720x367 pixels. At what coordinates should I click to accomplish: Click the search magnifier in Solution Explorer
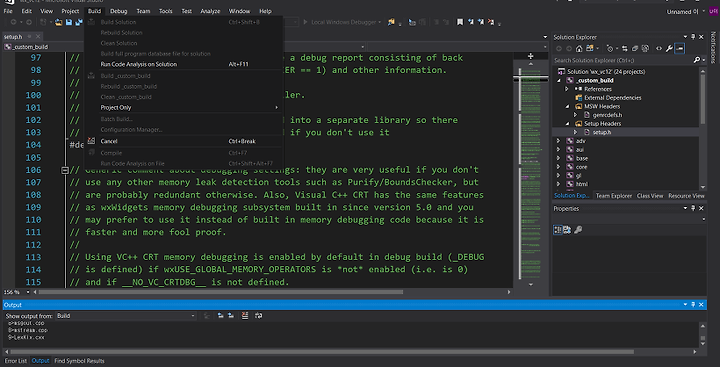tap(697, 60)
